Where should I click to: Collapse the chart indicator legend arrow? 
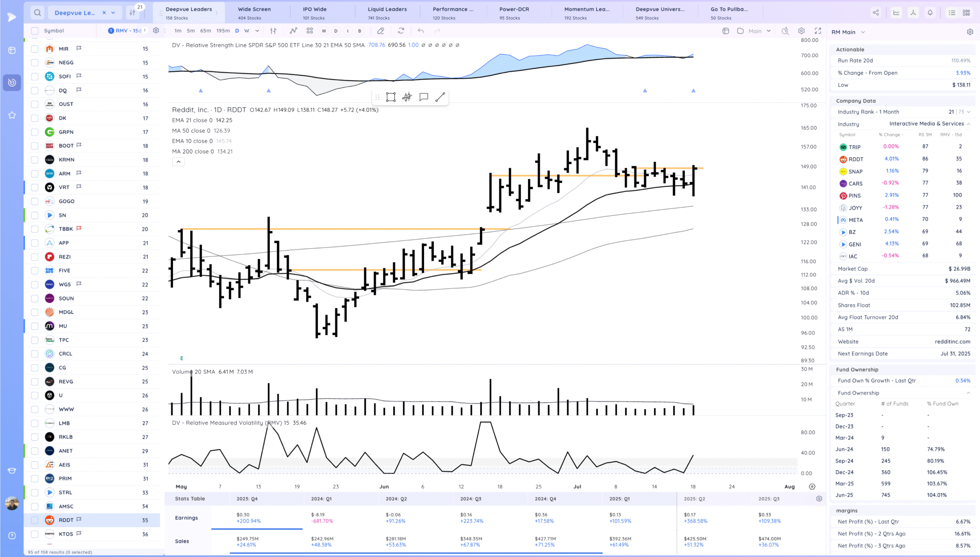pyautogui.click(x=178, y=162)
